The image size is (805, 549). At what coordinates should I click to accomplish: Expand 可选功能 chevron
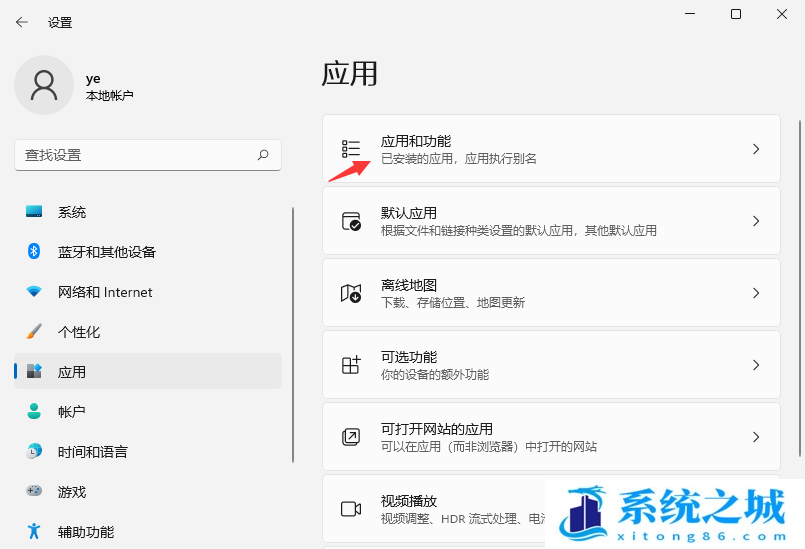click(x=756, y=365)
